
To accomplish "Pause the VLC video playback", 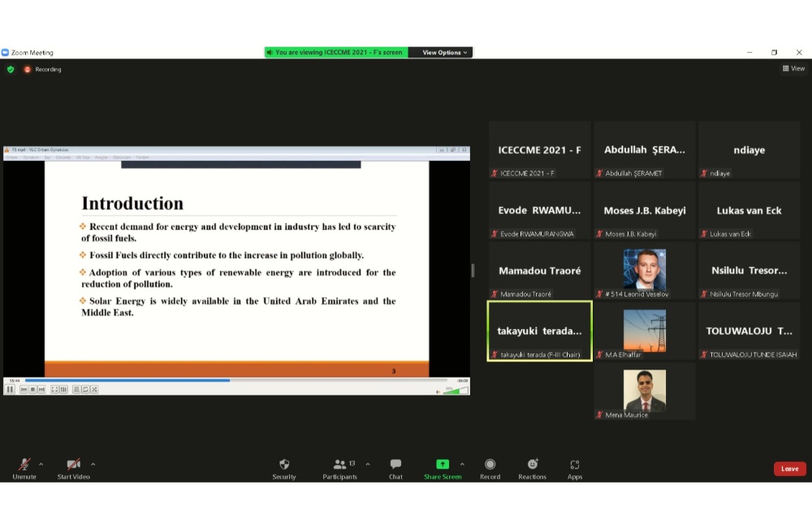I will [11, 390].
